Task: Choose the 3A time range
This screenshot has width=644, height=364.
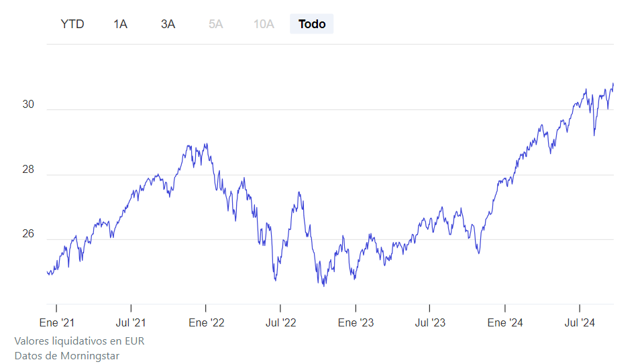Action: [x=168, y=24]
